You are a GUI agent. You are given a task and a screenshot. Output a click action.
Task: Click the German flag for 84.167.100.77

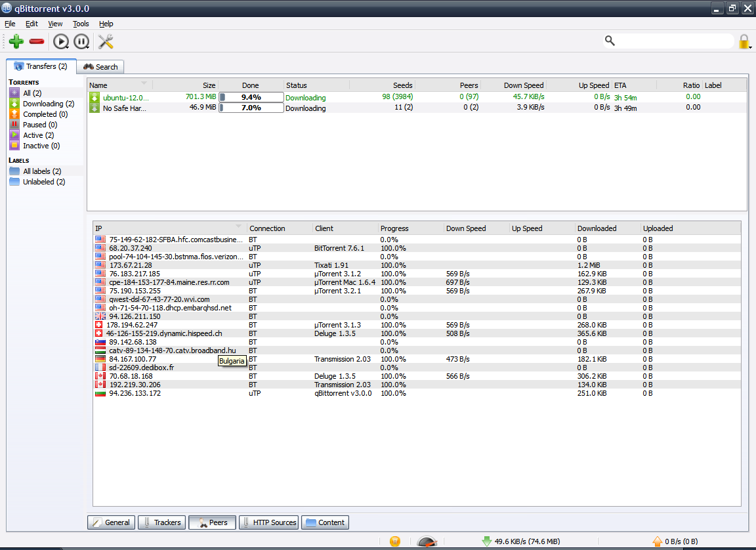[x=100, y=359]
